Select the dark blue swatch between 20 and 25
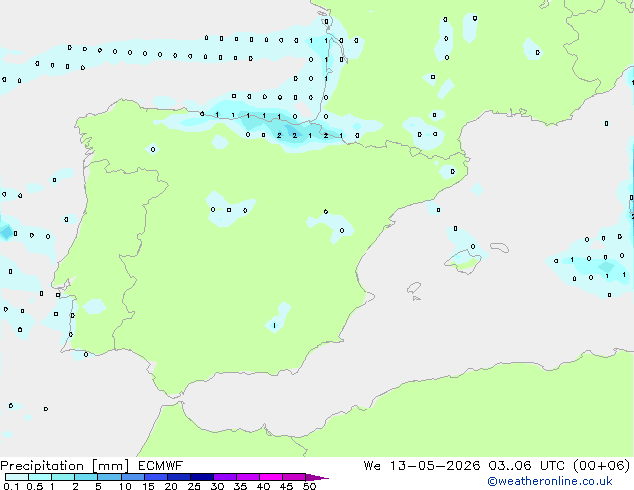This screenshot has width=634, height=490. click(x=178, y=477)
